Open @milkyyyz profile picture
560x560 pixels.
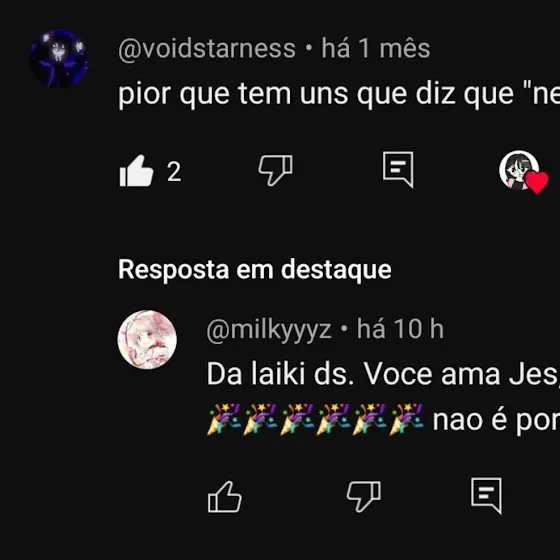pyautogui.click(x=147, y=339)
